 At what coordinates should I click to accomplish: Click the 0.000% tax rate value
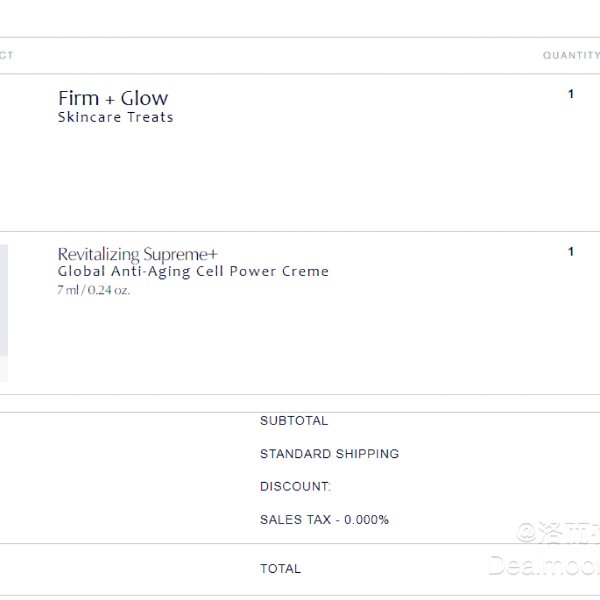pos(367,520)
